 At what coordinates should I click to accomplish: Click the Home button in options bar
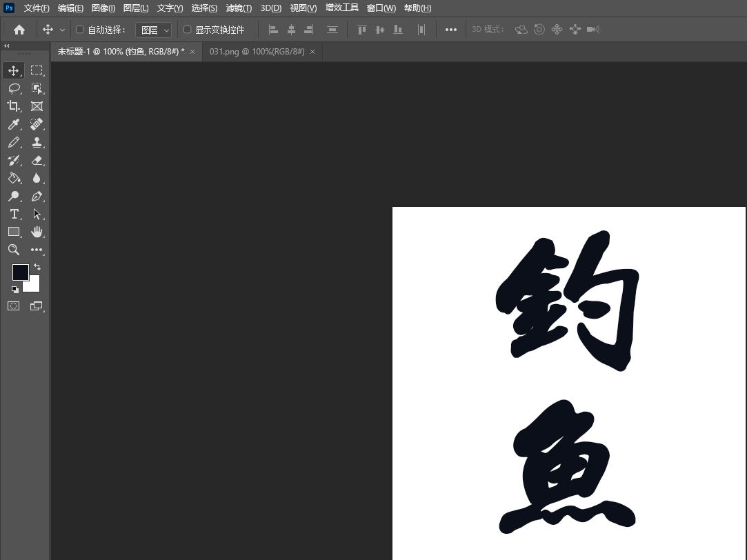tap(19, 30)
